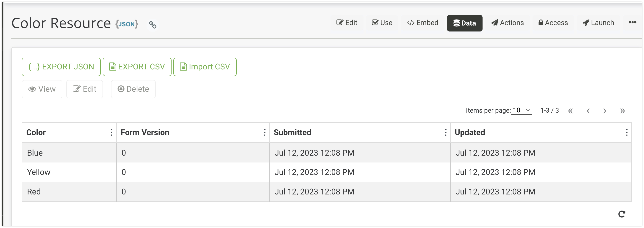Click the link icon beside Color Resource title
The width and height of the screenshot is (644, 228).
153,25
